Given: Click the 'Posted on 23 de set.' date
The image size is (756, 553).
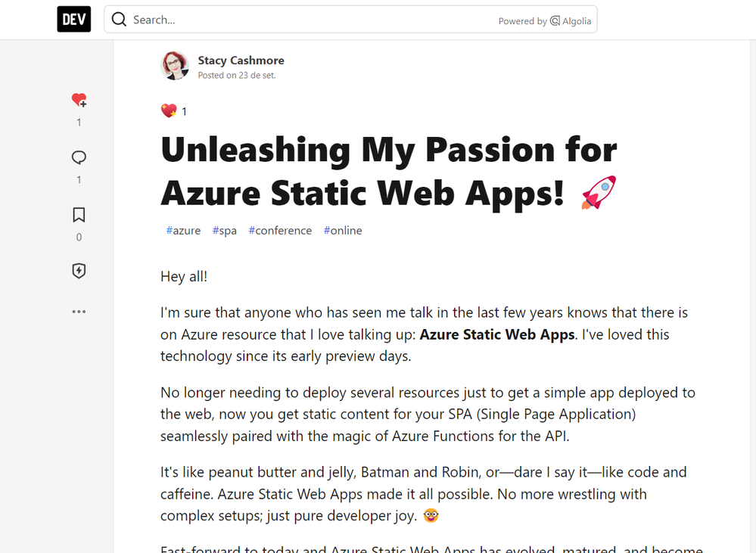Looking at the screenshot, I should click(237, 75).
